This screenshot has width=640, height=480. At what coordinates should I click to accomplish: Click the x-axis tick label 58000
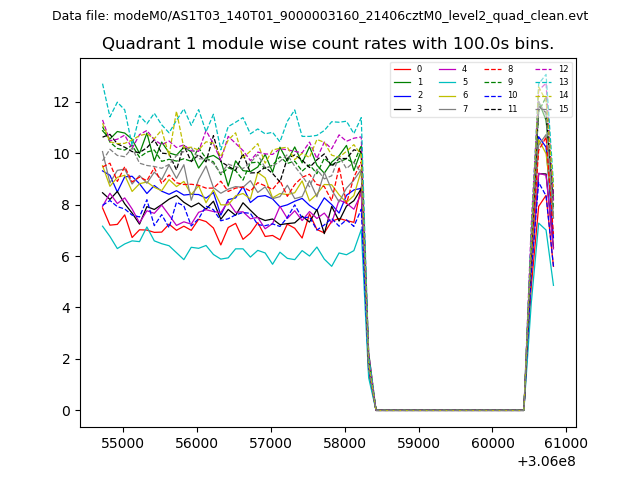tap(345, 442)
